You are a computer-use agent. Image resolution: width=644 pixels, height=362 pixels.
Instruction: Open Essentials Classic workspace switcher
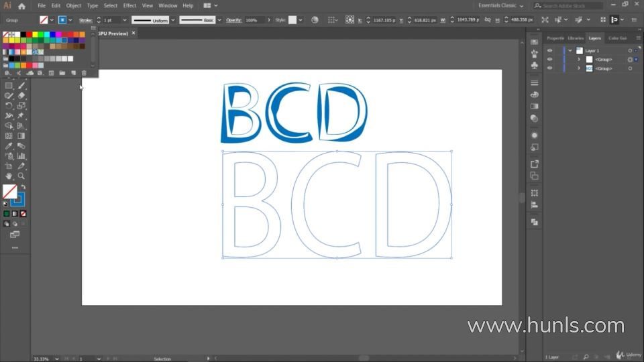(500, 6)
